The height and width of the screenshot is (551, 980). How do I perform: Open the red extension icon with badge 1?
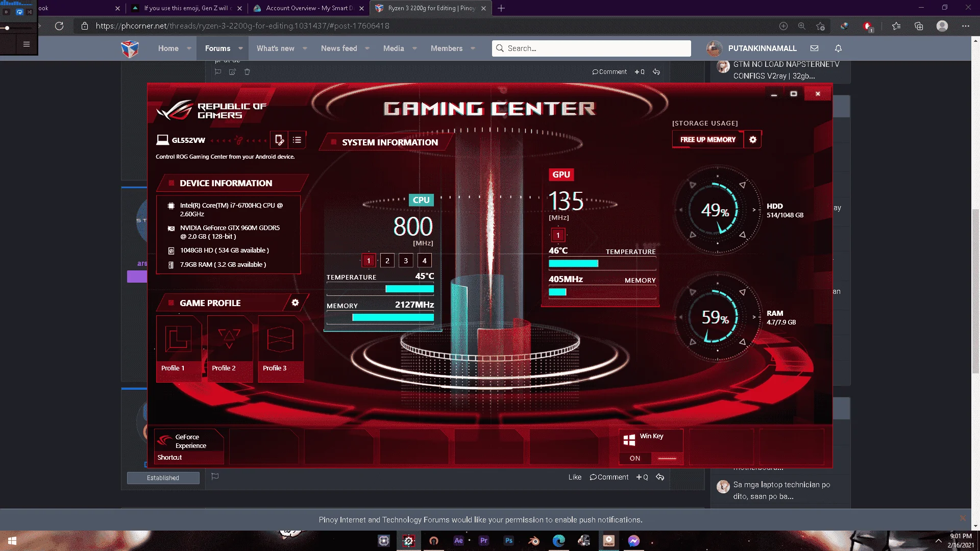868,26
